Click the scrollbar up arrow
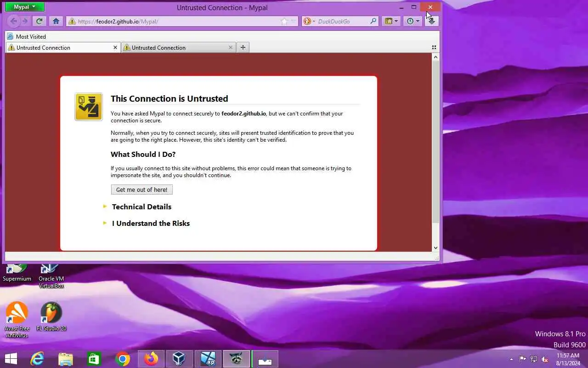This screenshot has height=368, width=588. 436,57
